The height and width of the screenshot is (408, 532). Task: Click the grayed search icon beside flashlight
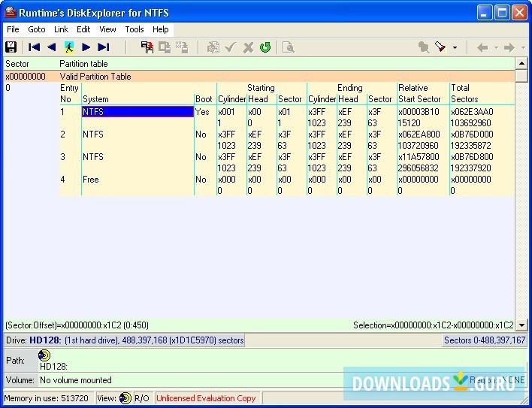click(424, 47)
